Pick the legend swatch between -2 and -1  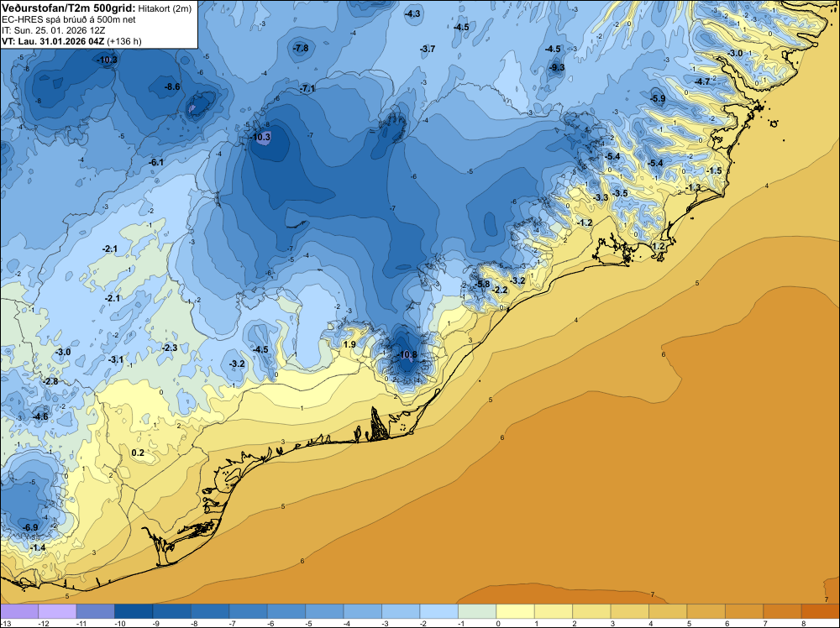[438, 611]
